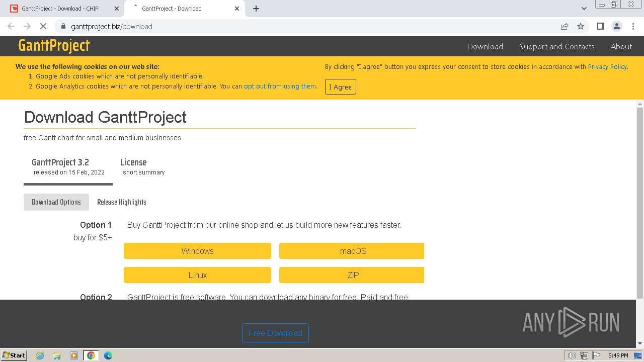Open the Chrome three-dot menu
The image size is (644, 362).
point(632,26)
